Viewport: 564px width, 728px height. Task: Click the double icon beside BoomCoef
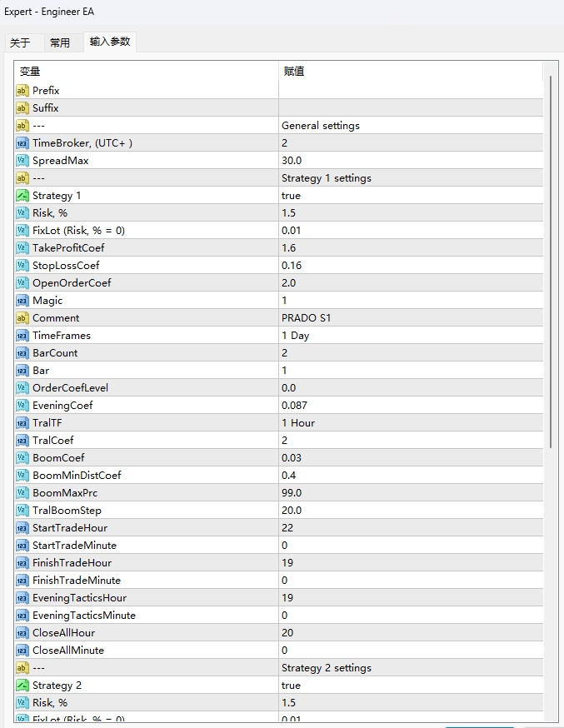tap(22, 458)
